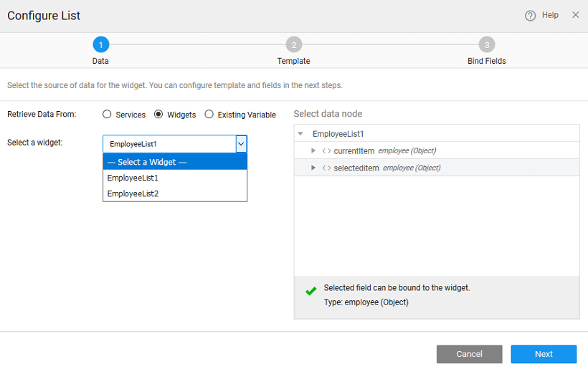Click the green checkmark status icon

click(x=310, y=292)
